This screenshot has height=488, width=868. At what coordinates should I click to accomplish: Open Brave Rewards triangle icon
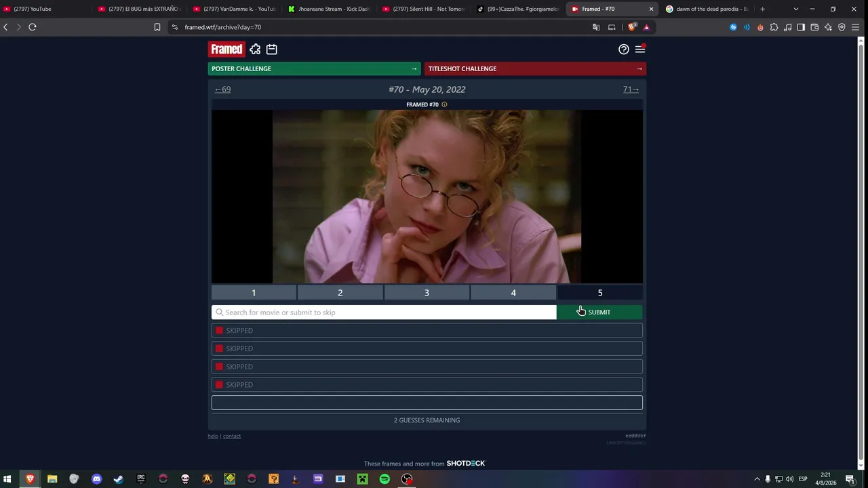click(x=646, y=27)
